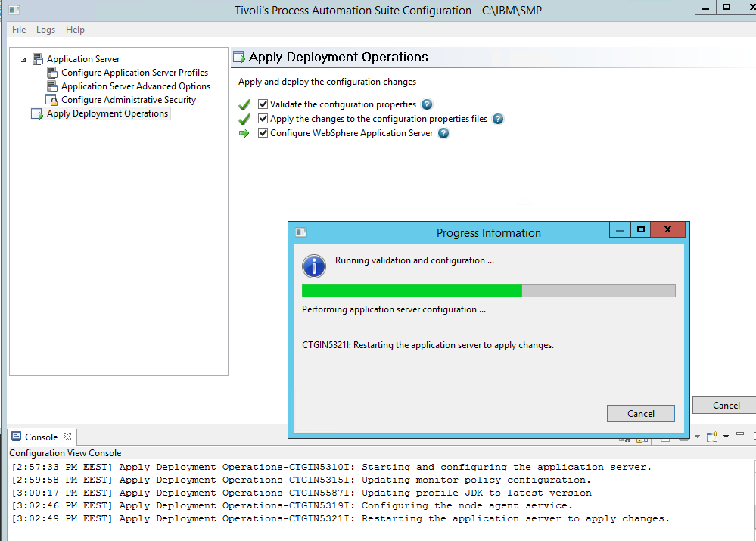The image size is (756, 541).
Task: Collapse the Application Server tree node
Action: tap(23, 60)
